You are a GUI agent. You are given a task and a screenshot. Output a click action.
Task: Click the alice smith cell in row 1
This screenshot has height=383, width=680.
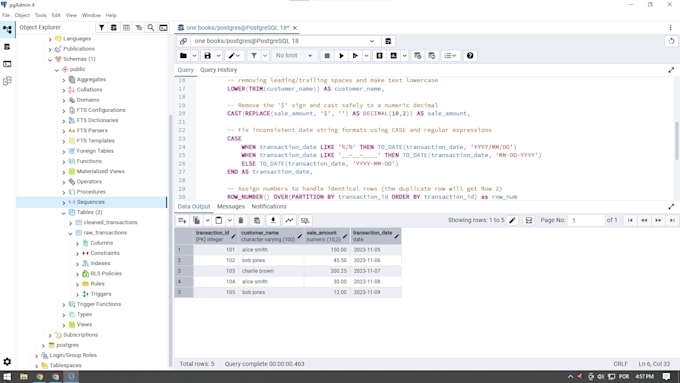pos(271,250)
